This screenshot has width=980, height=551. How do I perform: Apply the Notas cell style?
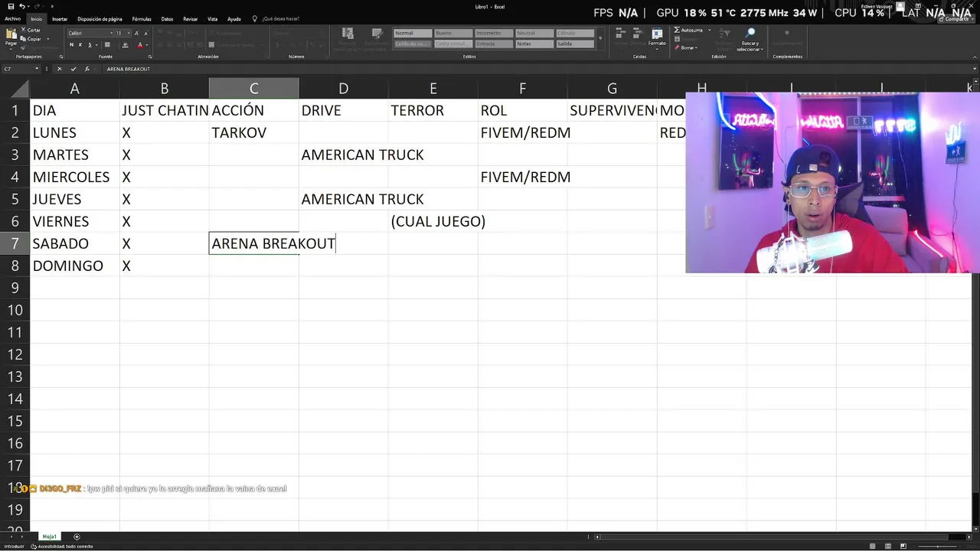[534, 44]
